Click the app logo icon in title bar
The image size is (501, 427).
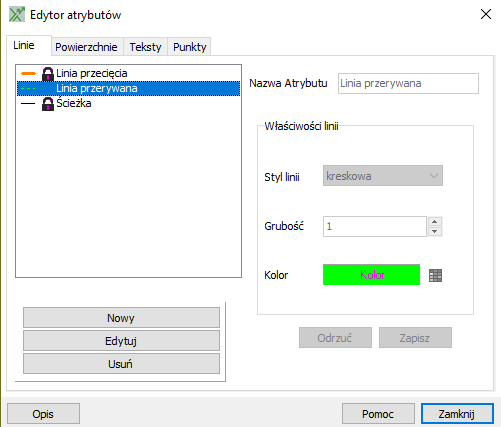point(17,14)
